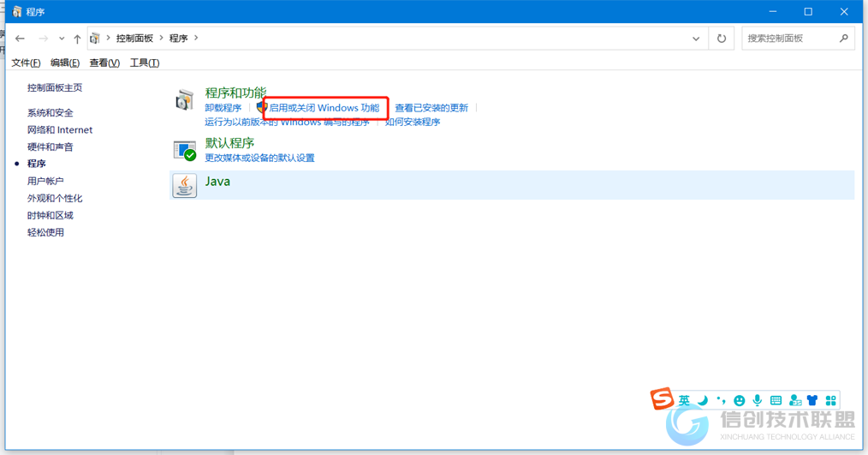Open the 默认程序 heading
The width and height of the screenshot is (868, 455).
pyautogui.click(x=229, y=143)
